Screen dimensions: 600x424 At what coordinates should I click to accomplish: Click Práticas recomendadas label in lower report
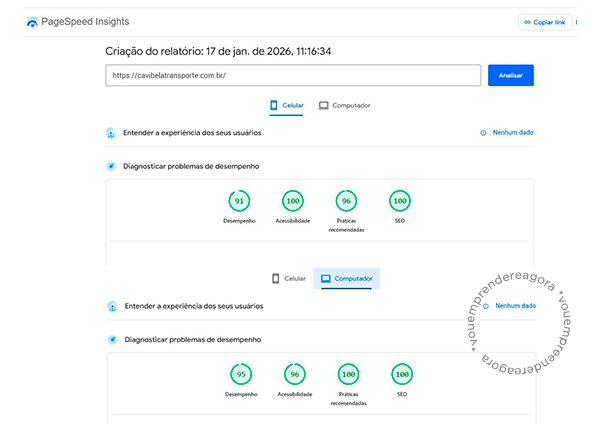click(x=348, y=399)
